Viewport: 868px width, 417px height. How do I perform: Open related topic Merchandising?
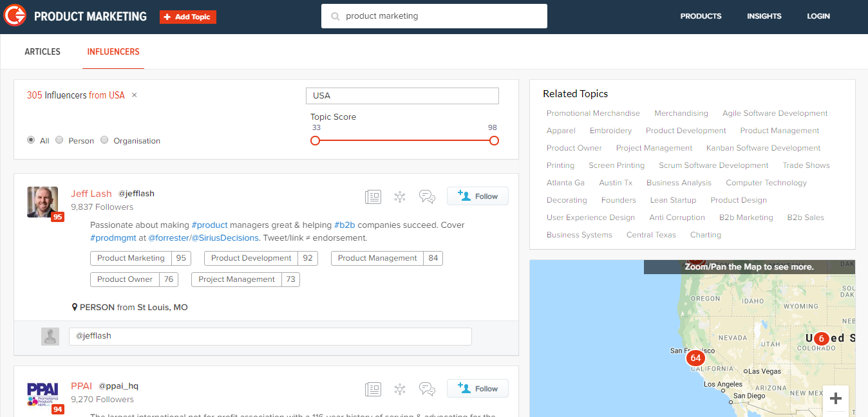681,113
